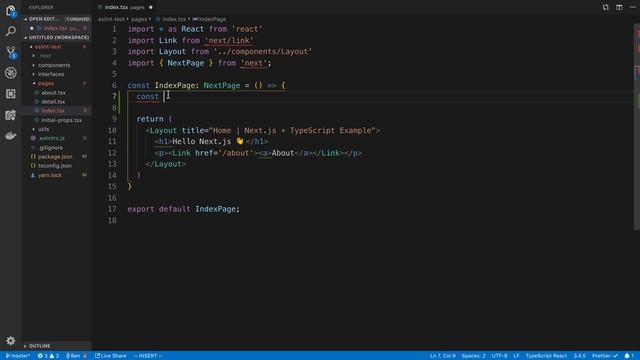The image size is (640, 360).
Task: Expand the Outline panel
Action: [x=56, y=346]
